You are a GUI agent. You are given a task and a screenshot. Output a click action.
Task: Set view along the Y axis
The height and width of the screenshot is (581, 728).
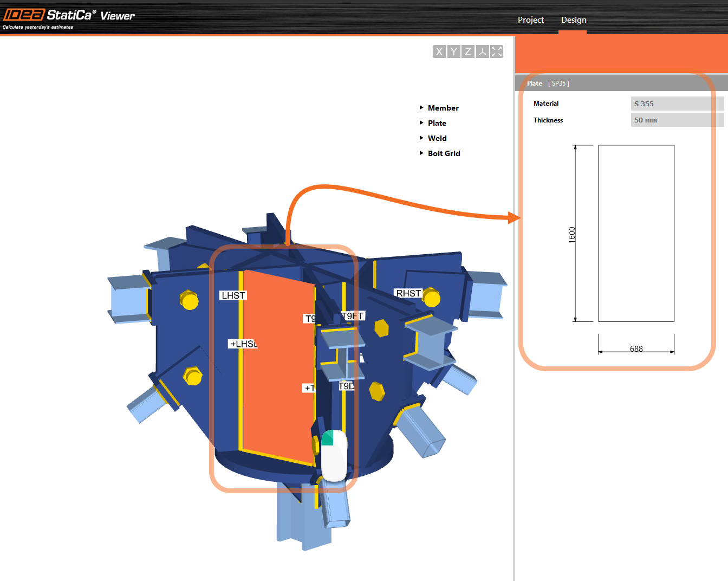[454, 51]
